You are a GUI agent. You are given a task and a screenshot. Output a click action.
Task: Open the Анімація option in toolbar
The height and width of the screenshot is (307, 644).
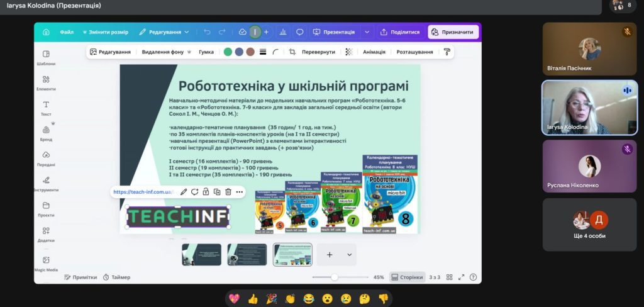coord(374,52)
